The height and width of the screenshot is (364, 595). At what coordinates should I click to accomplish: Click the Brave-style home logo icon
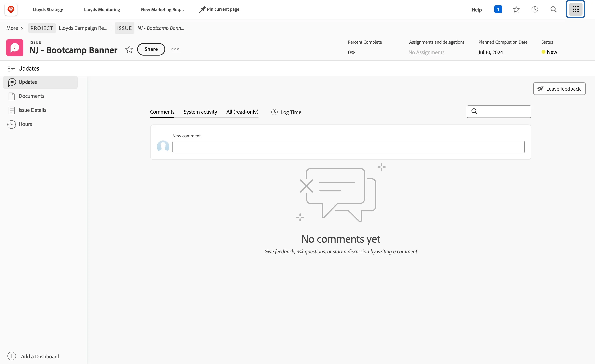pos(11,9)
